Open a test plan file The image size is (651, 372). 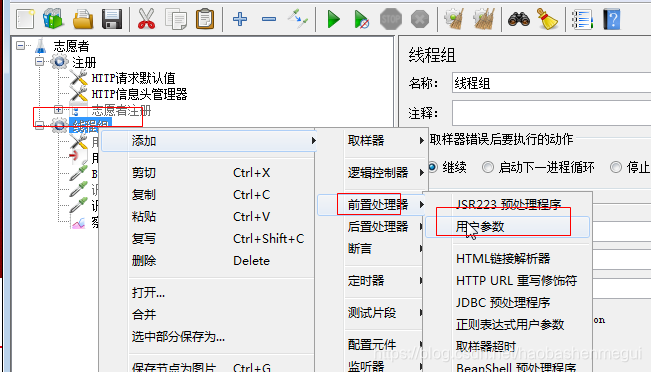pos(83,19)
